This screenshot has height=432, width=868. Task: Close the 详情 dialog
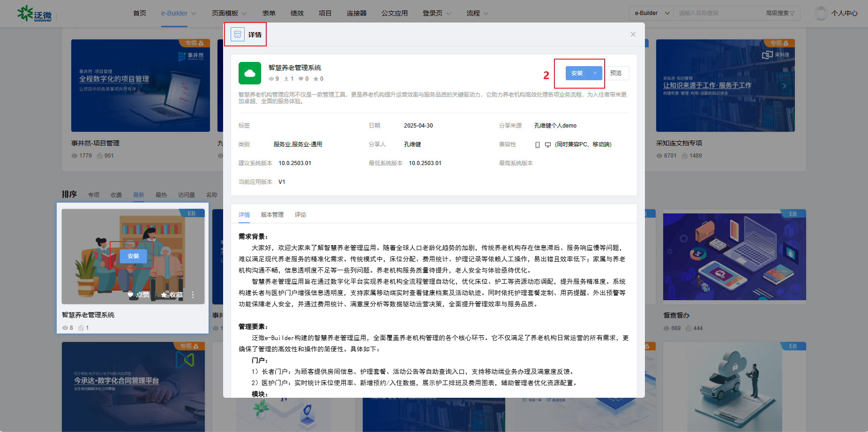click(633, 34)
